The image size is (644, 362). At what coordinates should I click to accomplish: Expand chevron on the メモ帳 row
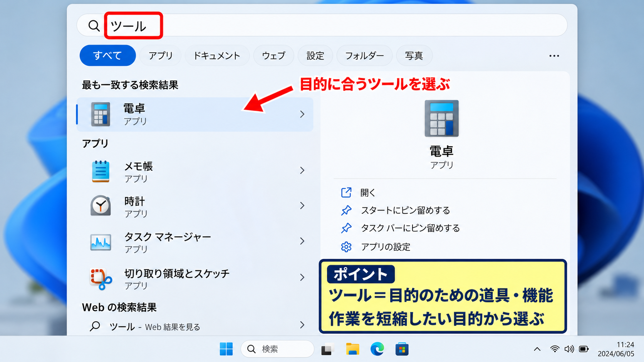click(302, 170)
